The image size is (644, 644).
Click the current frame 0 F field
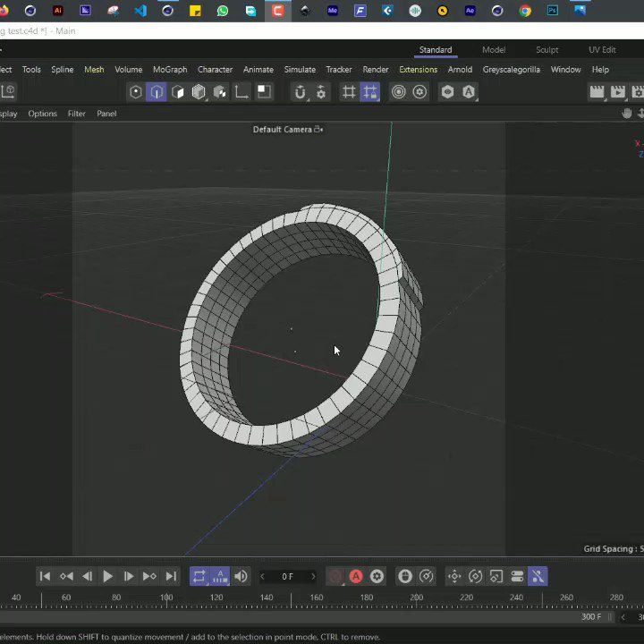click(x=287, y=577)
